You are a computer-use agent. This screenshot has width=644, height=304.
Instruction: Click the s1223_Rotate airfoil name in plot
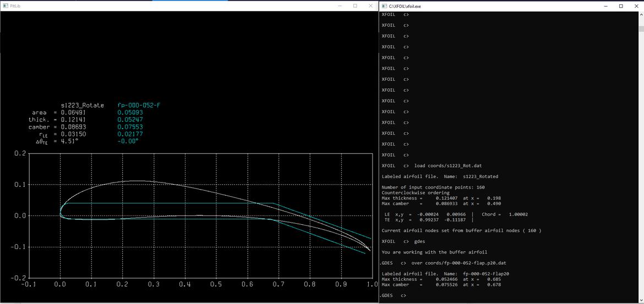tap(82, 106)
